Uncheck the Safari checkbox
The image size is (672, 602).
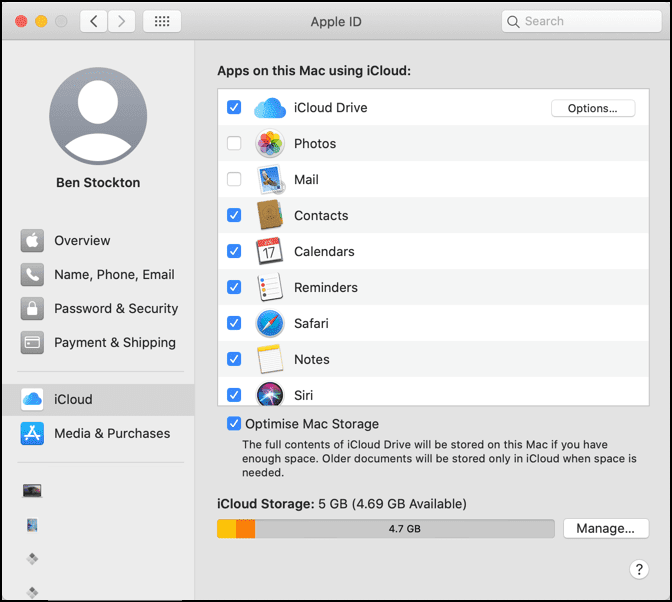tap(234, 323)
